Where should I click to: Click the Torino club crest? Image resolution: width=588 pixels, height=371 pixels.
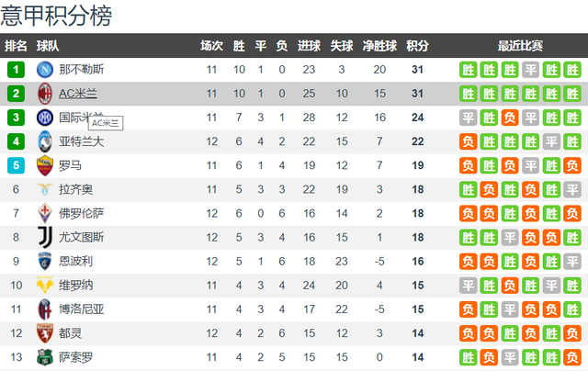coord(45,333)
